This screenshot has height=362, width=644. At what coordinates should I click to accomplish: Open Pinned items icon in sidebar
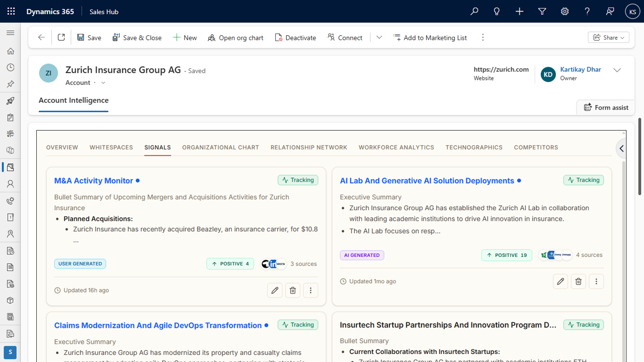click(x=10, y=84)
